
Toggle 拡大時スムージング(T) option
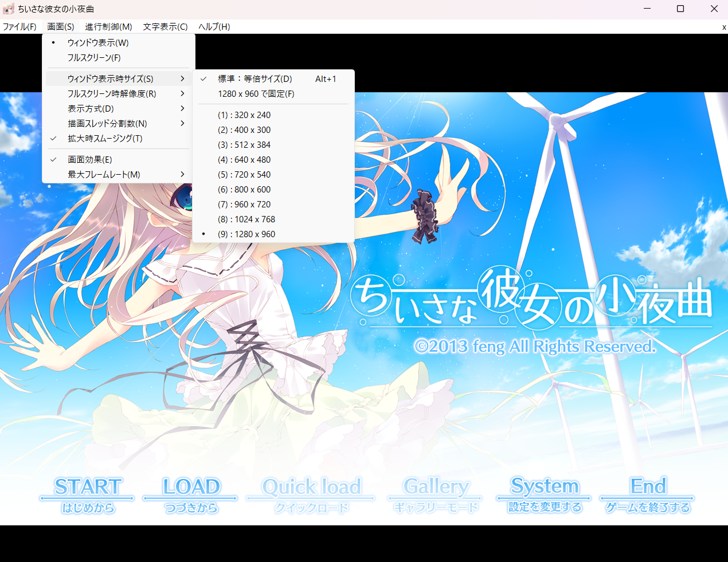119,138
